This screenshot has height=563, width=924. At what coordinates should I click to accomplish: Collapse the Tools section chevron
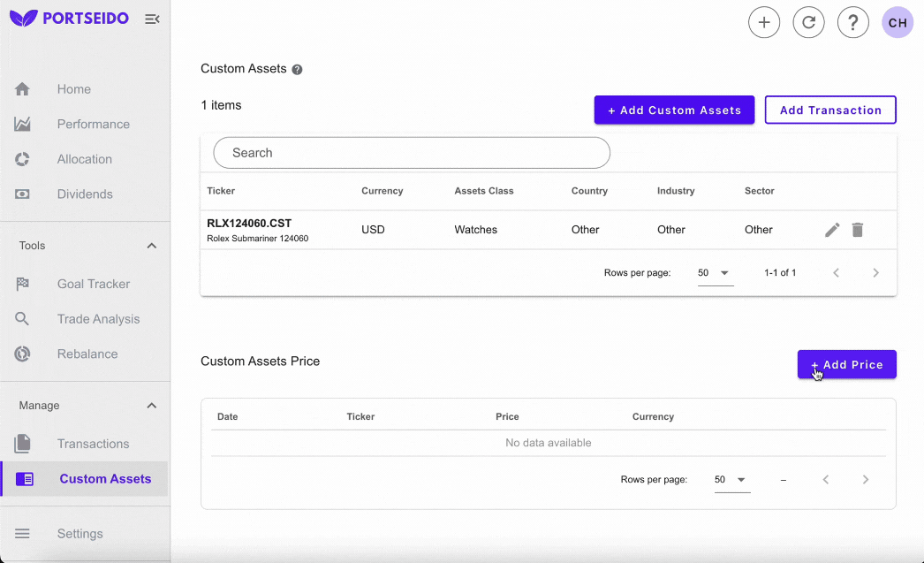click(x=151, y=245)
